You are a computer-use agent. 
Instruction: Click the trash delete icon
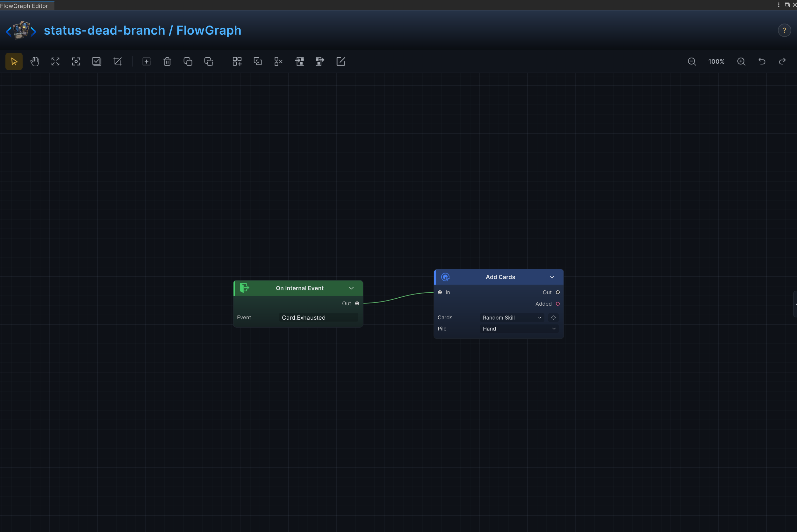(167, 61)
